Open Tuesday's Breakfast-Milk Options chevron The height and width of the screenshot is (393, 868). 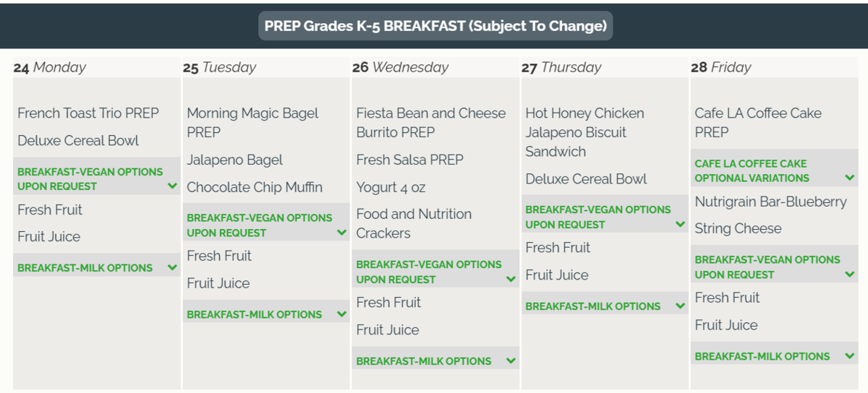tap(341, 314)
